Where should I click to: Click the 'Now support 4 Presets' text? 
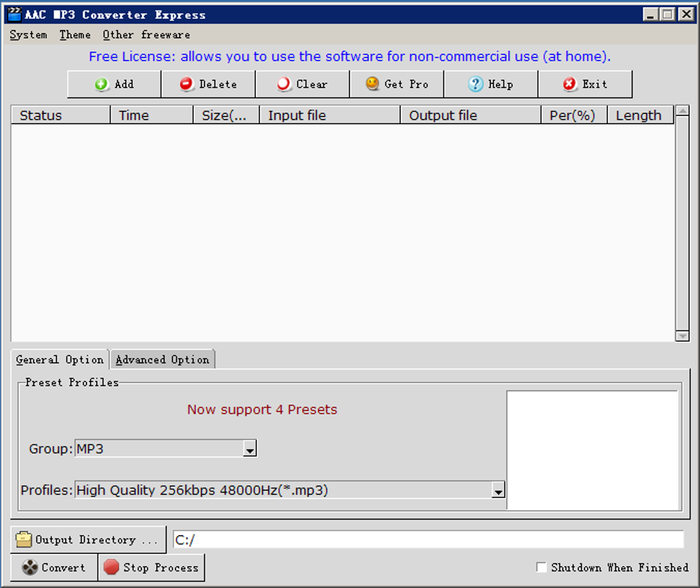click(x=262, y=410)
